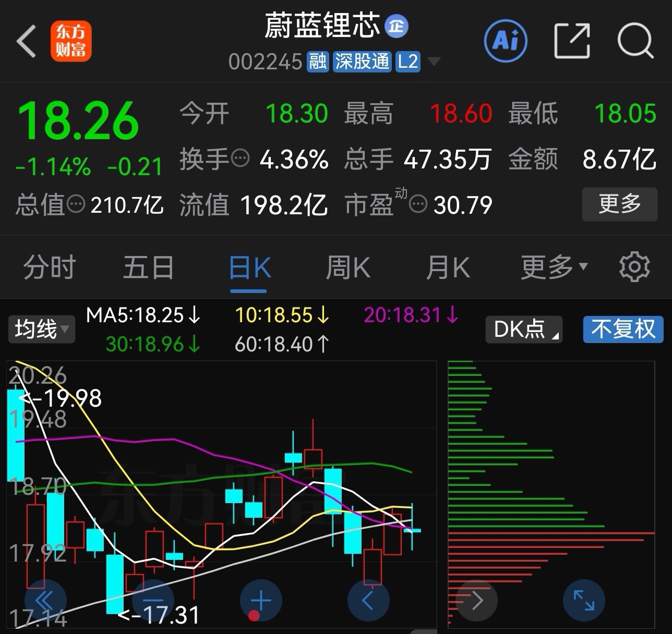The width and height of the screenshot is (672, 634).
Task: Tap the market cap 210.7亿
Action: [x=127, y=205]
